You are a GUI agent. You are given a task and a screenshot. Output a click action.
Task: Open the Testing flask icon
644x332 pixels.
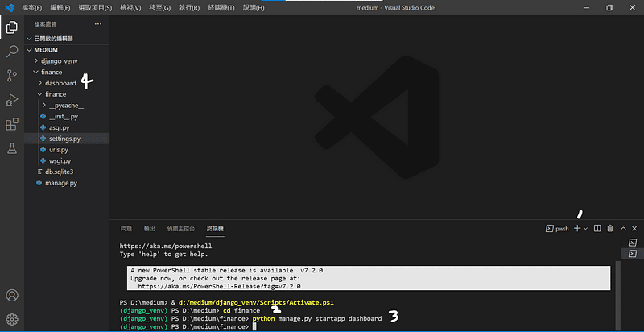point(12,148)
